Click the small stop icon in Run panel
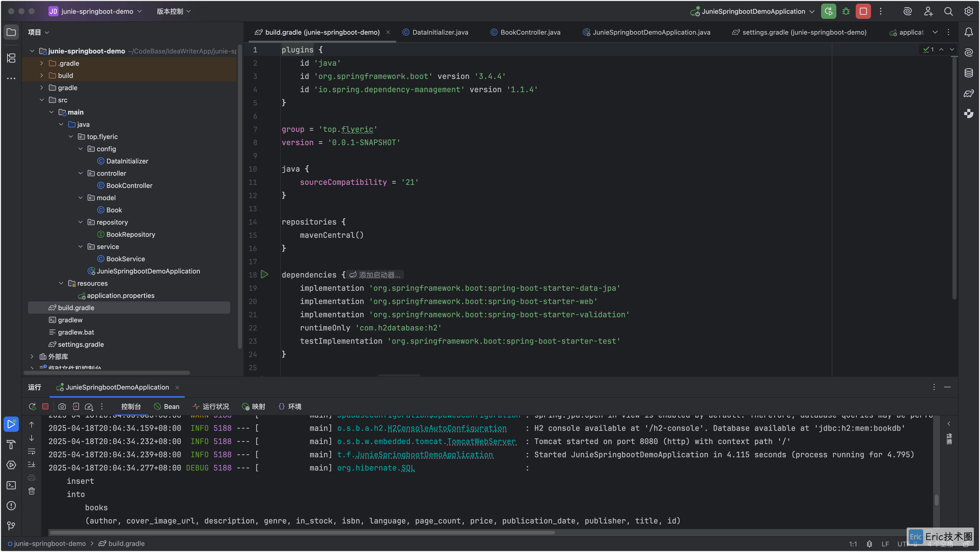 tap(45, 407)
